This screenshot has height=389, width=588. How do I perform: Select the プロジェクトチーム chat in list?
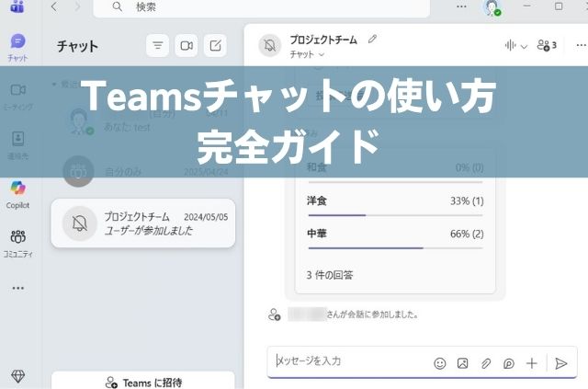pyautogui.click(x=142, y=223)
